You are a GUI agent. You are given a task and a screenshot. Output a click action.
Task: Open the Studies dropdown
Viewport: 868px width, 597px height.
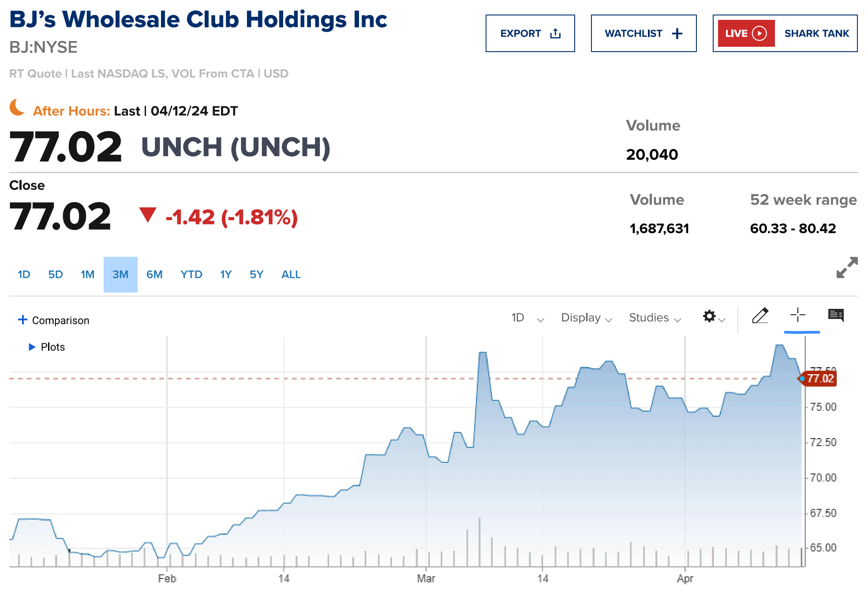(655, 318)
